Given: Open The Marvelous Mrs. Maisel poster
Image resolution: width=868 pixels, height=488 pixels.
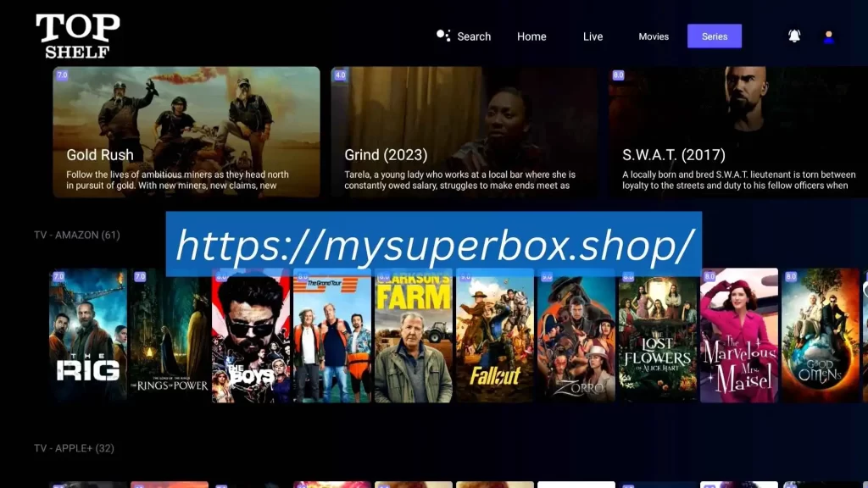Looking at the screenshot, I should pos(738,335).
